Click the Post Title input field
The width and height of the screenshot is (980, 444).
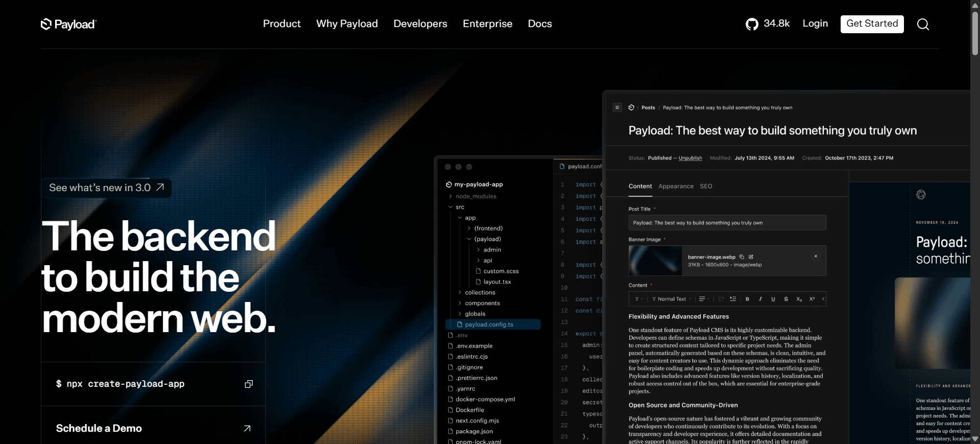[x=727, y=223]
